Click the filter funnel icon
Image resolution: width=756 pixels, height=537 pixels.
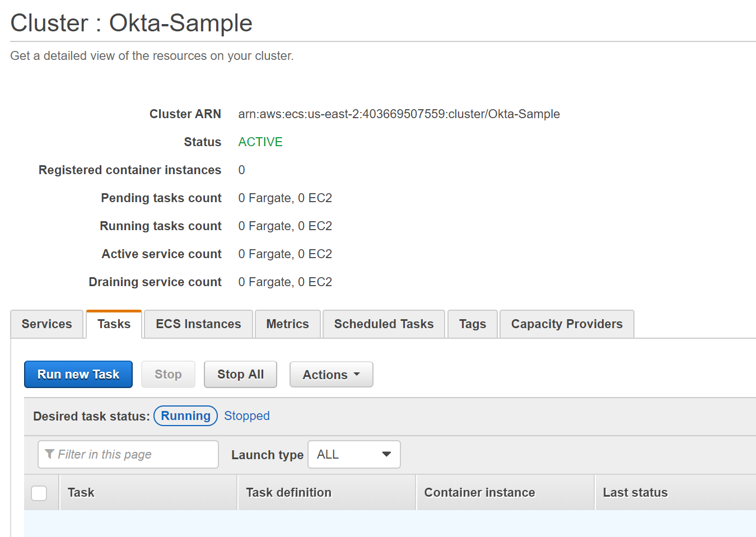(x=50, y=454)
